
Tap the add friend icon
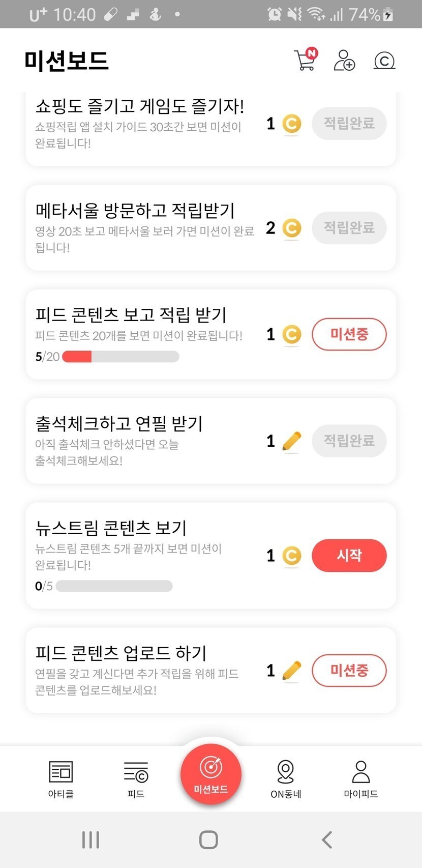[x=344, y=60]
